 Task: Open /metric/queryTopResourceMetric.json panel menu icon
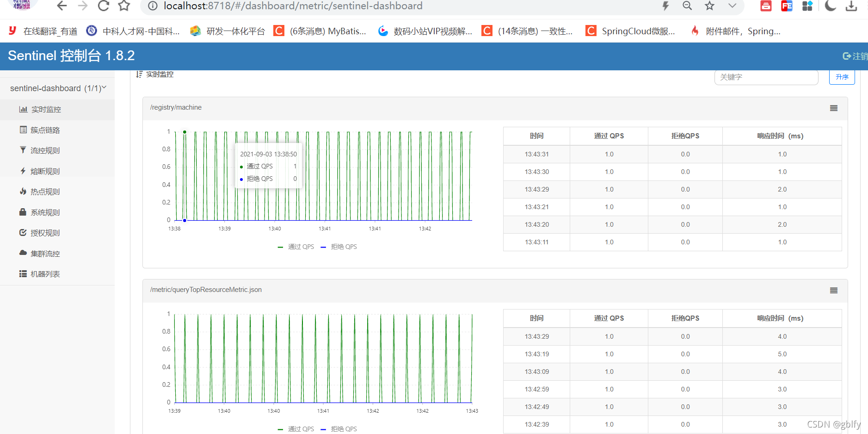point(834,291)
